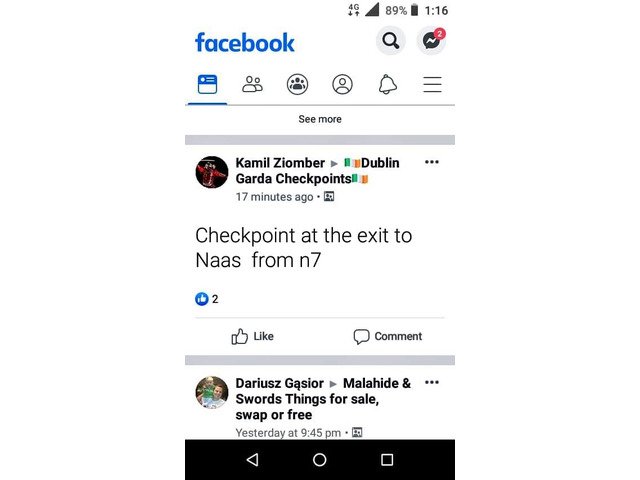Image resolution: width=640 pixels, height=480 pixels.
Task: Open the Groups tab icon
Action: tap(297, 84)
